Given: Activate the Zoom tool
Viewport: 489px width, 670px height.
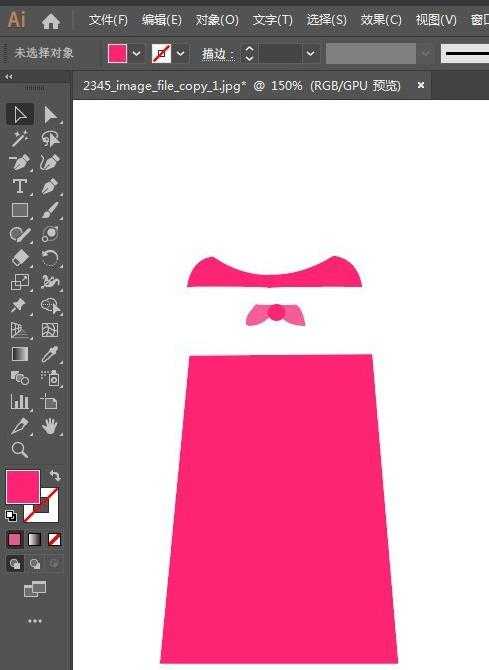Looking at the screenshot, I should (x=20, y=450).
